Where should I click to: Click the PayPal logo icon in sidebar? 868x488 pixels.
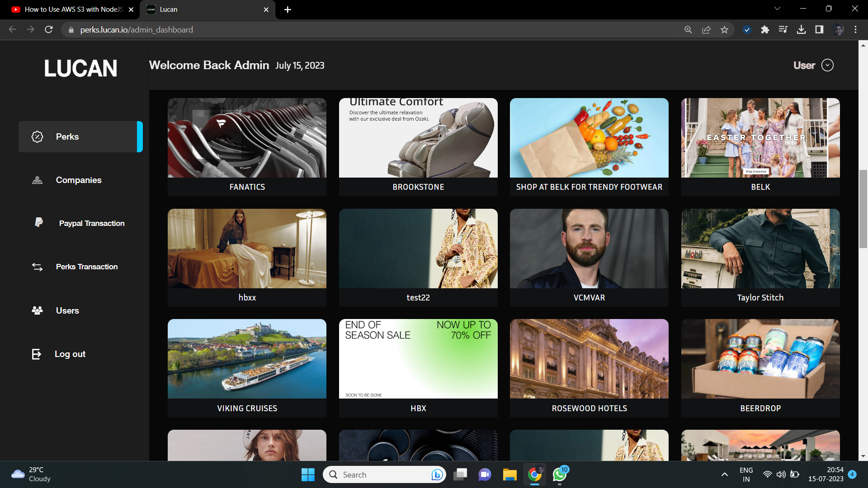click(x=39, y=222)
